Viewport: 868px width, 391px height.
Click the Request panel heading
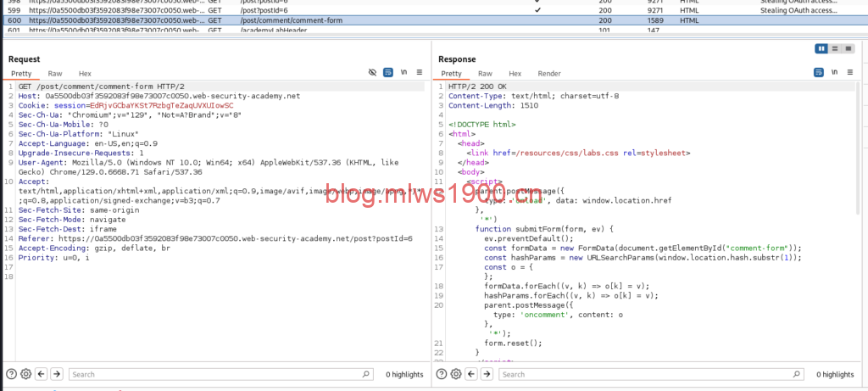[x=25, y=59]
